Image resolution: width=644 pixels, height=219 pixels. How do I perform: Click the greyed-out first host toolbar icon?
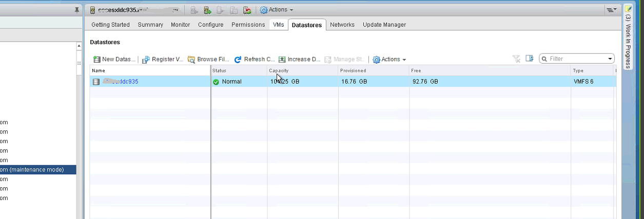point(194,10)
